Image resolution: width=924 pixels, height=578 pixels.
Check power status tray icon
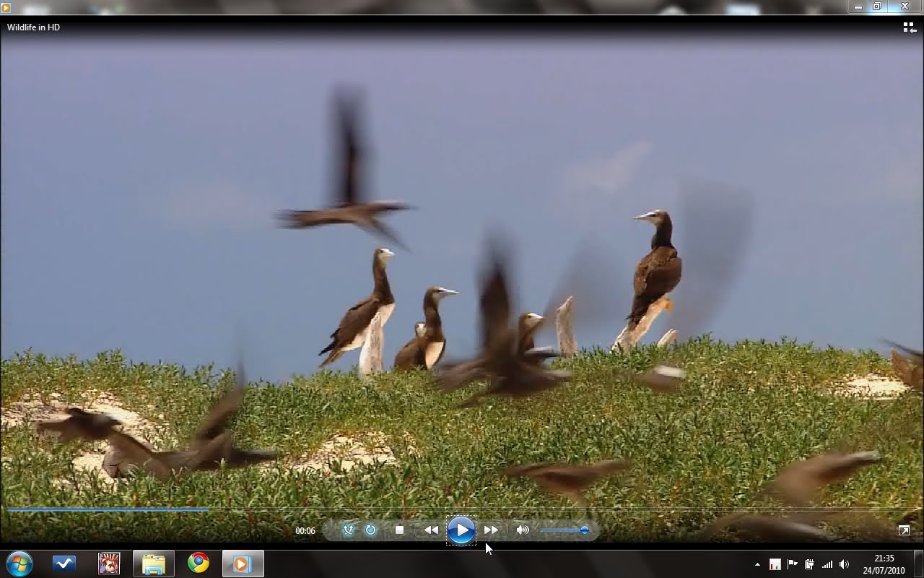tap(809, 564)
